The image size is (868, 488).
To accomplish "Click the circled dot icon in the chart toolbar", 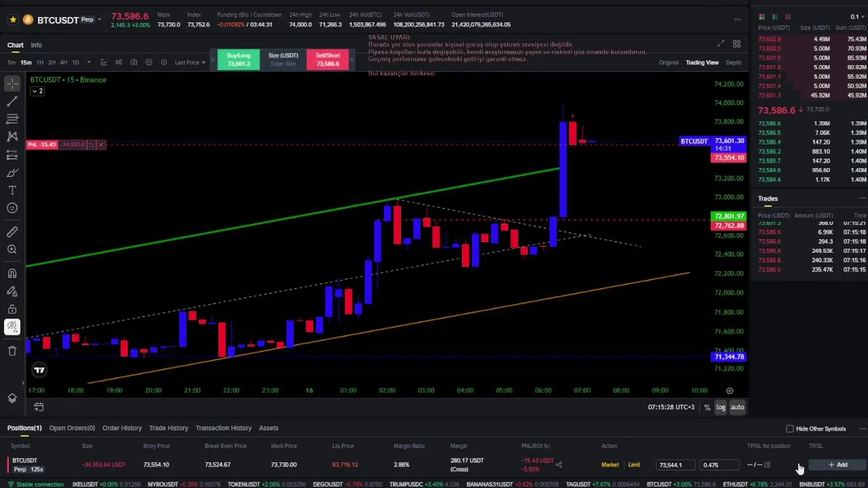I will coord(163,62).
